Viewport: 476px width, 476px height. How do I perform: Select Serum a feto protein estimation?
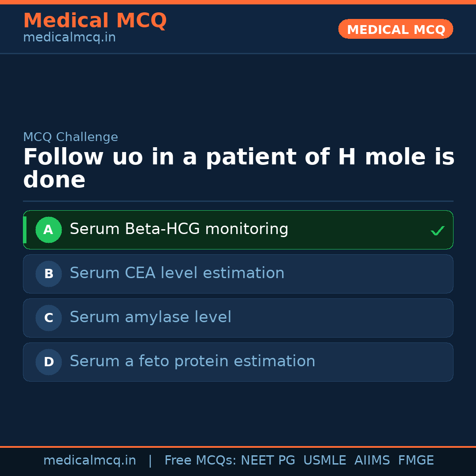[x=193, y=362]
